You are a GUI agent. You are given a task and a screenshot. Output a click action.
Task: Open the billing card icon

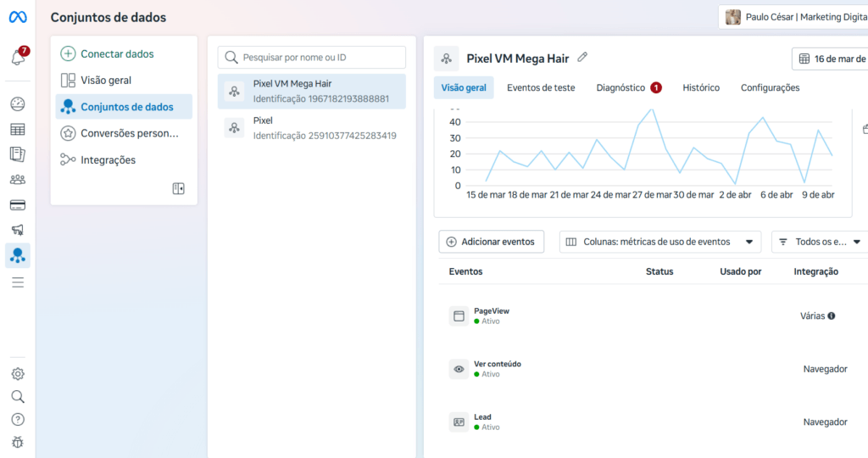click(x=18, y=205)
